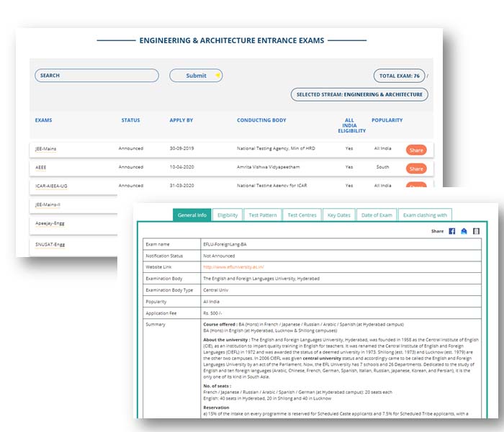Switch to the Eligibility tab
Image resolution: width=504 pixels, height=432 pixels.
pos(228,215)
